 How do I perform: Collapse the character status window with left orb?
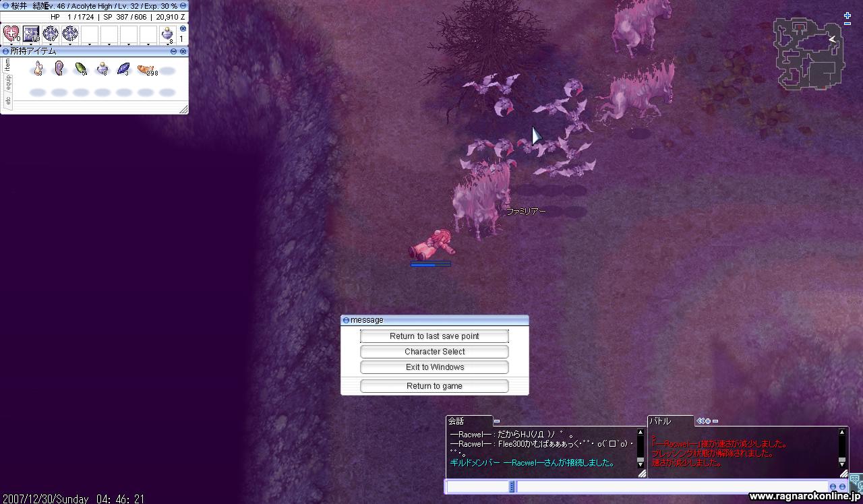pyautogui.click(x=5, y=5)
